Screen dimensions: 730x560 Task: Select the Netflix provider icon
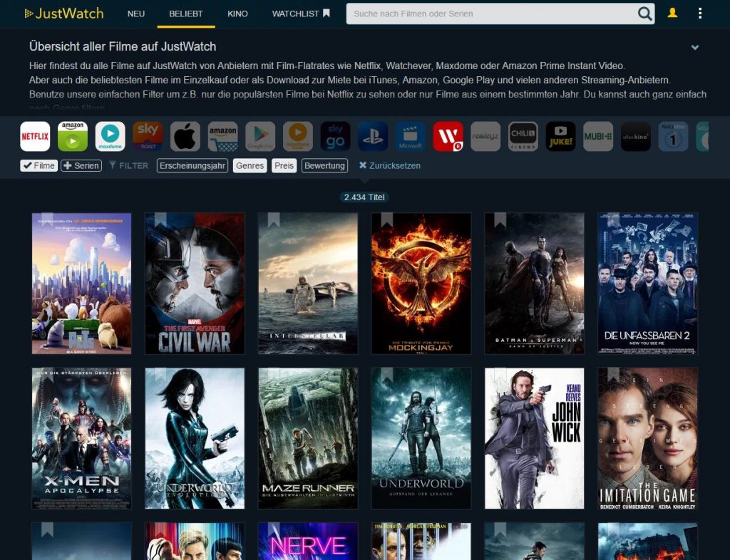(35, 136)
